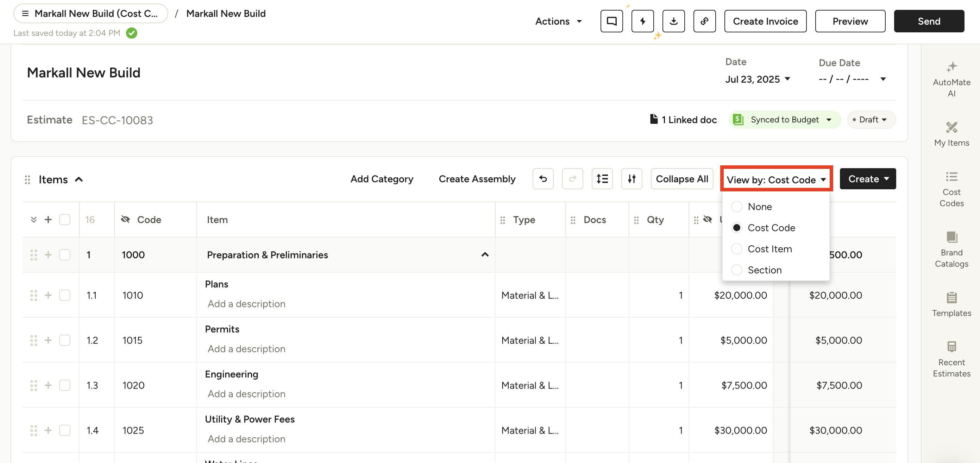This screenshot has height=463, width=980.
Task: Click the row height spacing icon
Action: 602,179
